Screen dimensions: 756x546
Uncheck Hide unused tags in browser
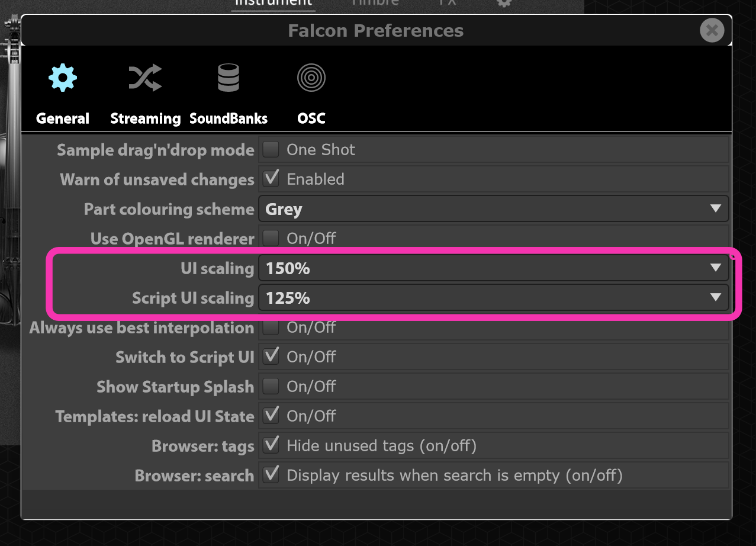coord(271,445)
